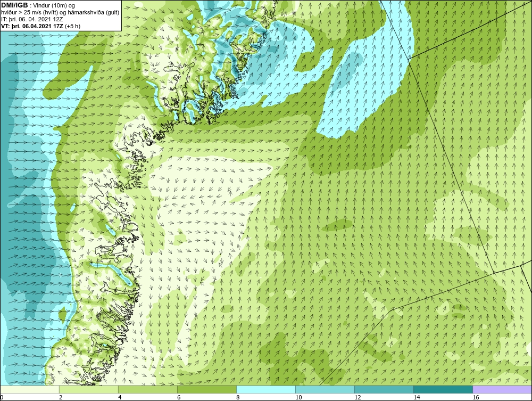Click the 6–8 m/s olive green legend swatch
Image resolution: width=532 pixels, height=401 pixels.
click(206, 389)
